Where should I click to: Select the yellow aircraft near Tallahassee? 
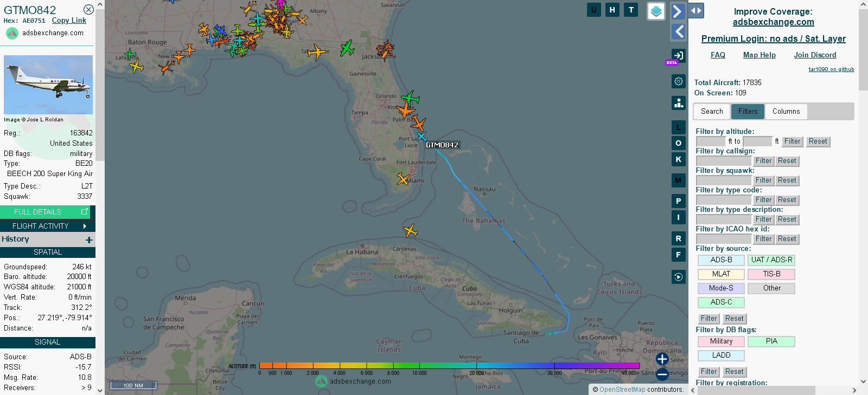(316, 52)
